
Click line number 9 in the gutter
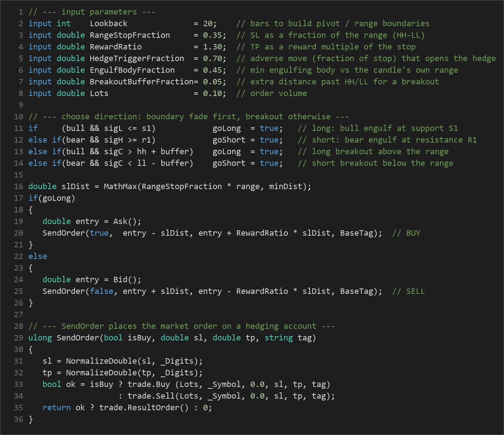(x=21, y=105)
